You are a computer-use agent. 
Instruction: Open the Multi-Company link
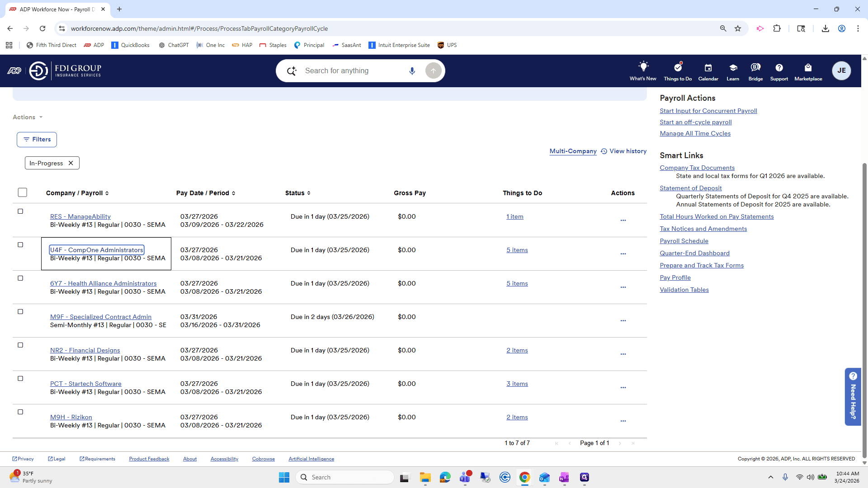pyautogui.click(x=573, y=151)
